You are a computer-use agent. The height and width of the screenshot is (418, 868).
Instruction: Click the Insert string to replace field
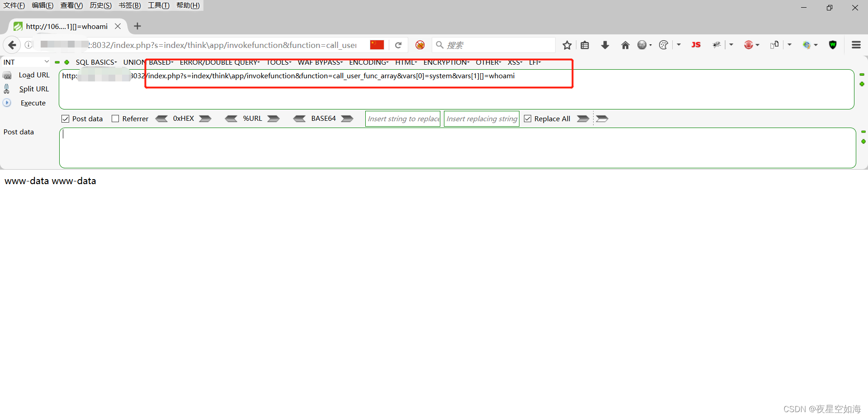(403, 119)
